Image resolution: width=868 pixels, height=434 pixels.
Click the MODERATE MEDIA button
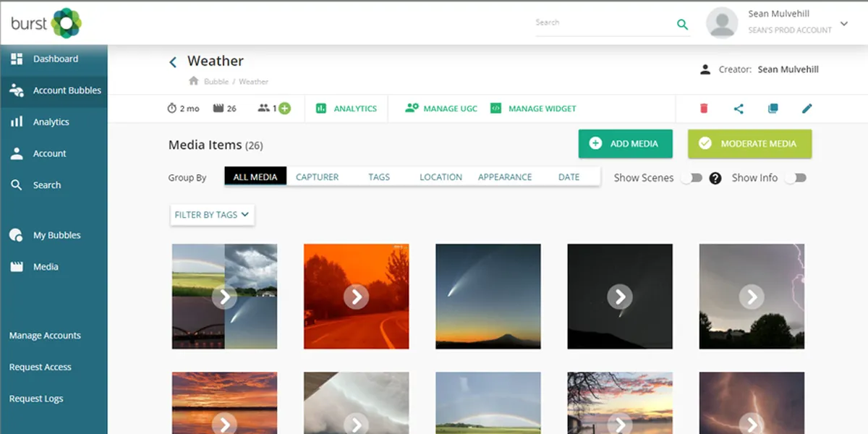tap(749, 143)
